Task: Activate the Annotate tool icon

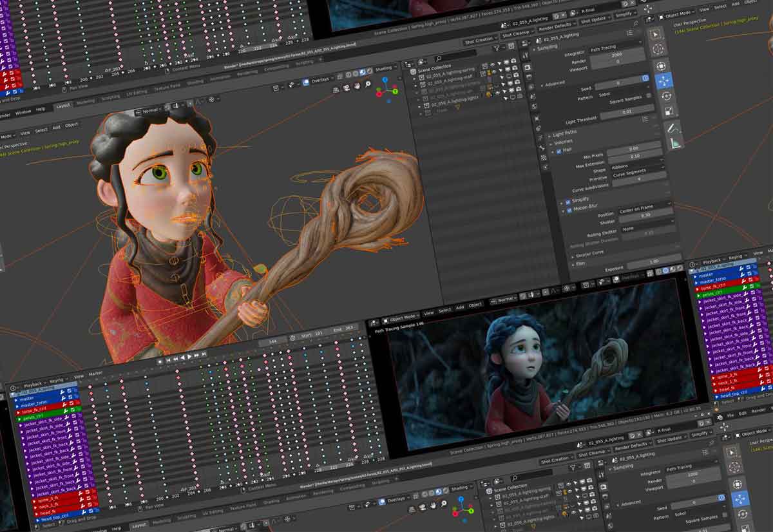Action: click(673, 128)
